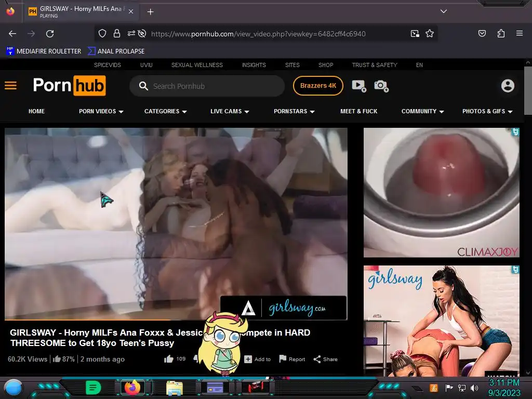This screenshot has width=532, height=399.
Task: Open the ClimaxJoy ad thumbnail
Action: tap(442, 192)
